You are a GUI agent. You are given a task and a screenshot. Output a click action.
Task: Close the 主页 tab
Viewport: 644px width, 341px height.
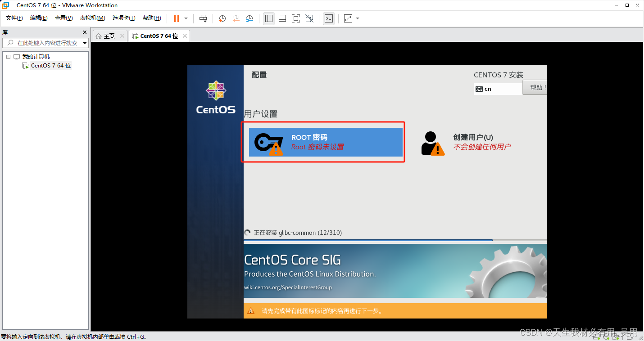point(122,36)
